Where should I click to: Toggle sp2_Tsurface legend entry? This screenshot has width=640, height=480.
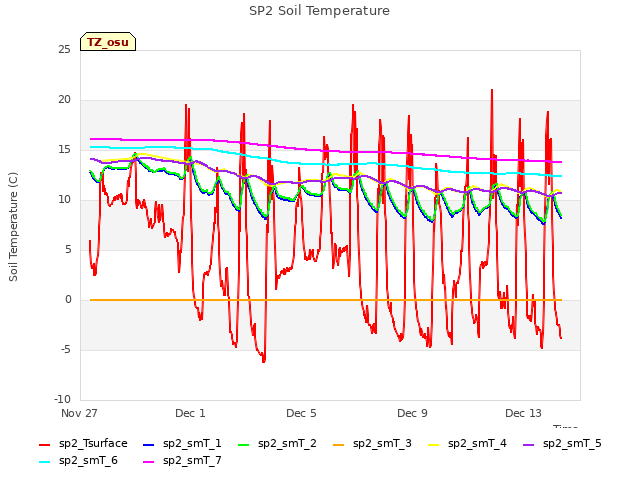83,444
